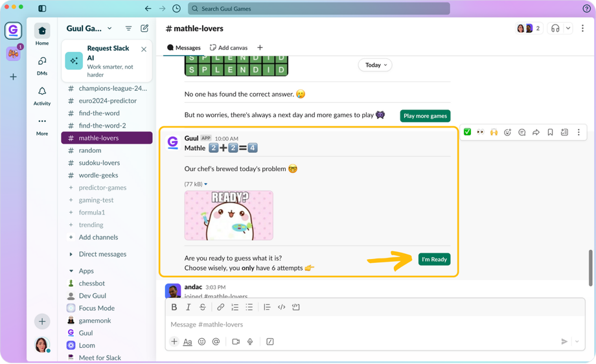This screenshot has height=364, width=596.
Task: Start a huddle with headphones icon
Action: [x=555, y=28]
